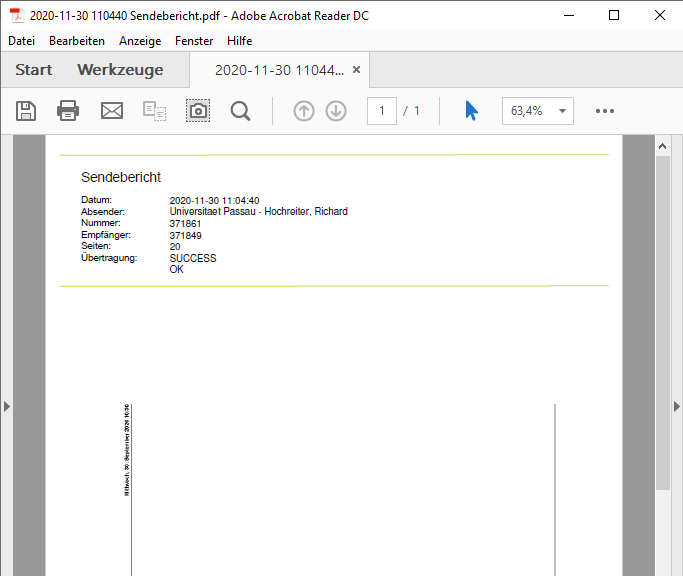The image size is (683, 576).
Task: Open the 63,4% zoom level dropdown
Action: [538, 111]
